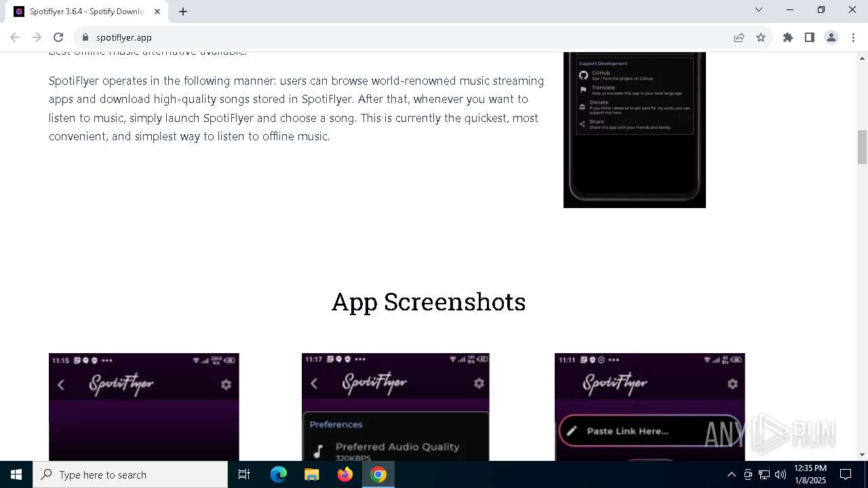Open Chrome extensions puzzle icon

(788, 37)
